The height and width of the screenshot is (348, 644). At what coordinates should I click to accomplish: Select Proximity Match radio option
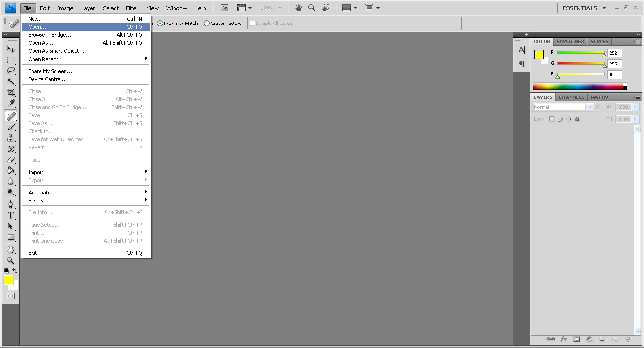coord(177,23)
